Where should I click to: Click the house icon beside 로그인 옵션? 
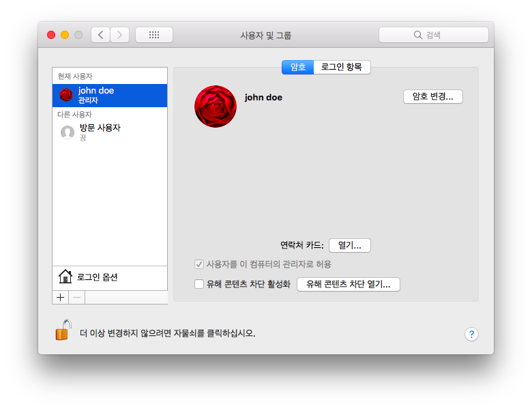pyautogui.click(x=65, y=277)
